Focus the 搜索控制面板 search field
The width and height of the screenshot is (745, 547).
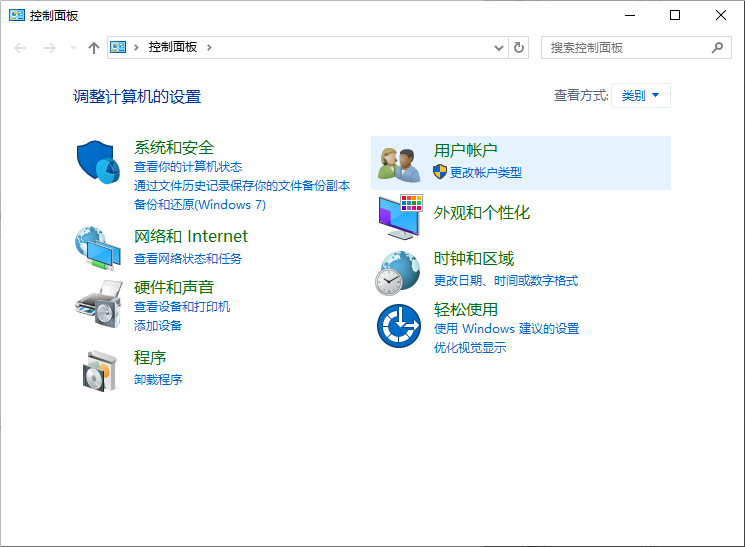coord(636,48)
